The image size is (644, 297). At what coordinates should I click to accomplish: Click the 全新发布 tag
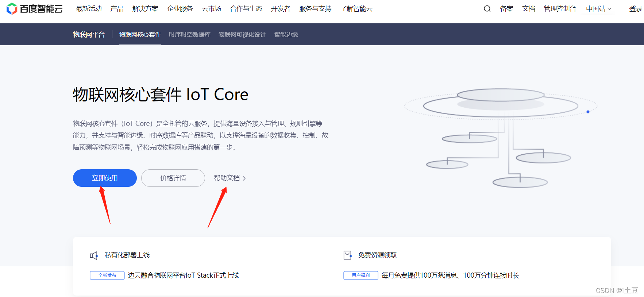[x=107, y=275]
